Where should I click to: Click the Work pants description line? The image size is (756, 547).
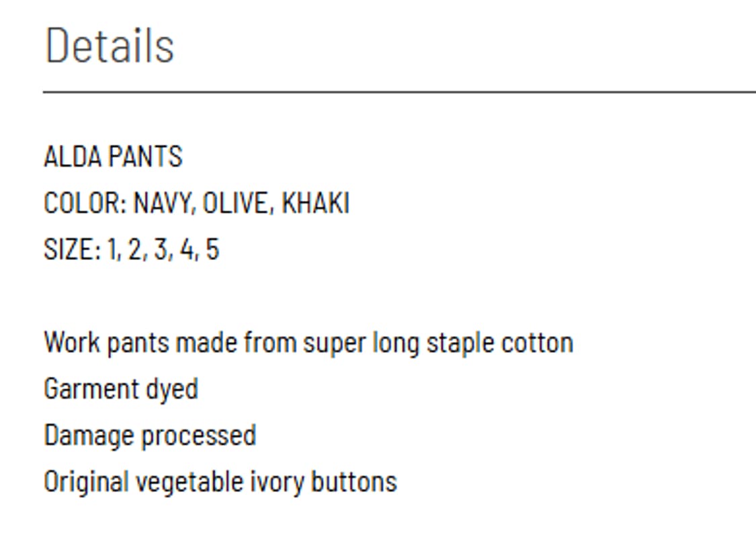308,343
